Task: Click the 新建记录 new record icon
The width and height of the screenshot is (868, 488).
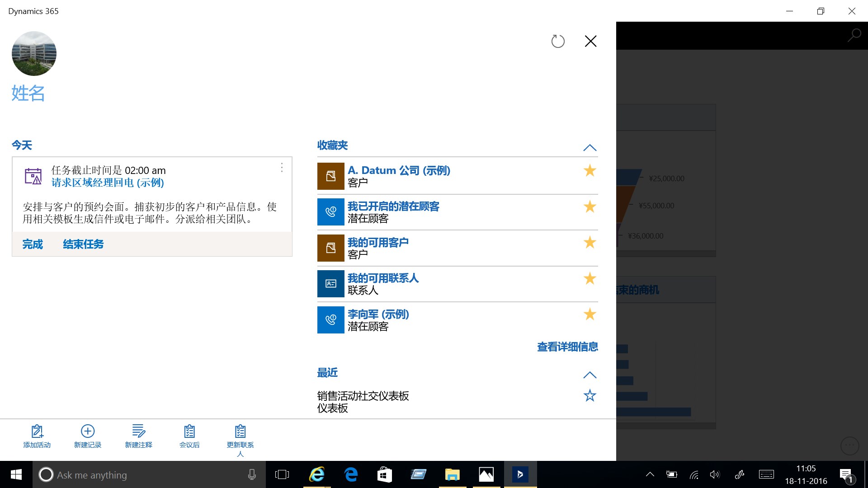Action: tap(88, 431)
